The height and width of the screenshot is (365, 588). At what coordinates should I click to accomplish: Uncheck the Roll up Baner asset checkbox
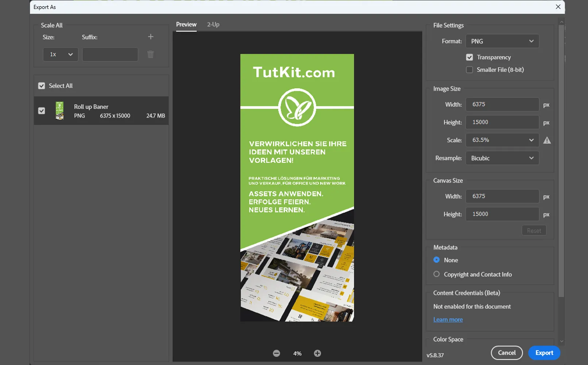click(42, 111)
